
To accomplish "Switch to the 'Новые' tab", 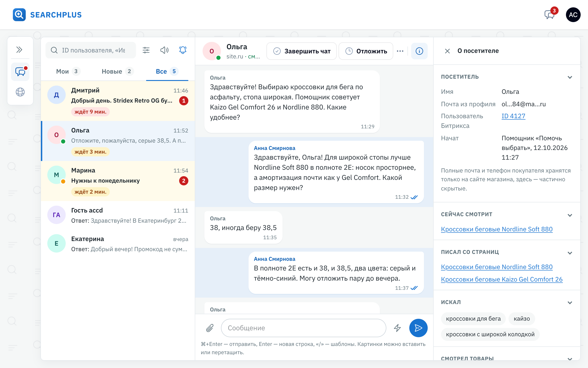I will 117,71.
